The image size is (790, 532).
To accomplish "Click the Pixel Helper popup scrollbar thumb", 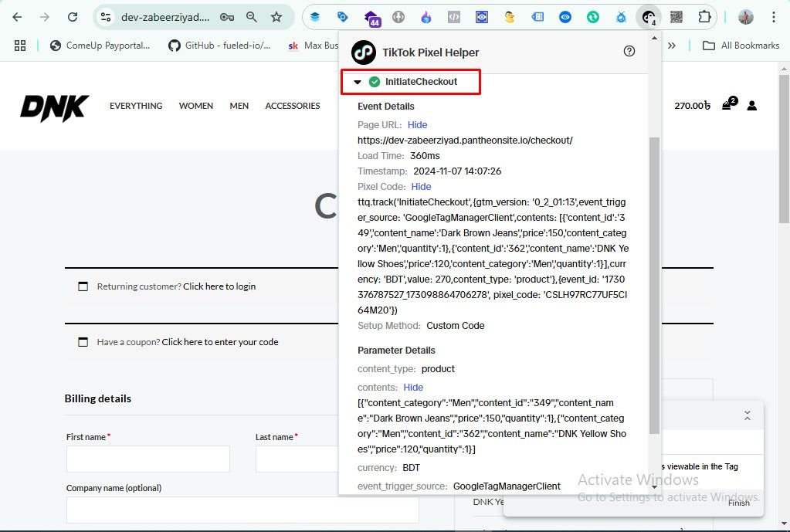I will (x=654, y=285).
